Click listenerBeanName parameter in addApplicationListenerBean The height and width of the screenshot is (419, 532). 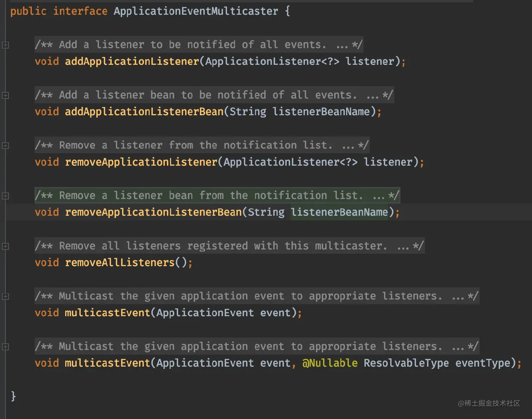[x=321, y=112]
